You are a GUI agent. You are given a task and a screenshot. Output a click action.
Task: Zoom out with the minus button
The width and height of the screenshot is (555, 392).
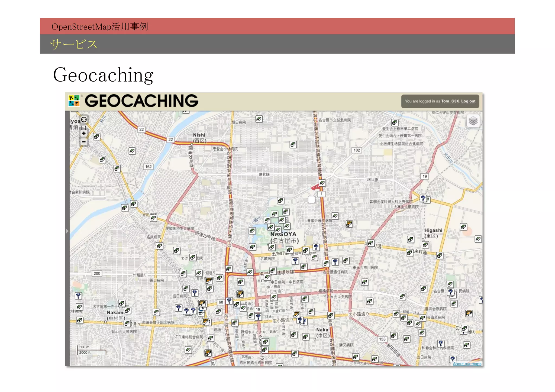84,142
